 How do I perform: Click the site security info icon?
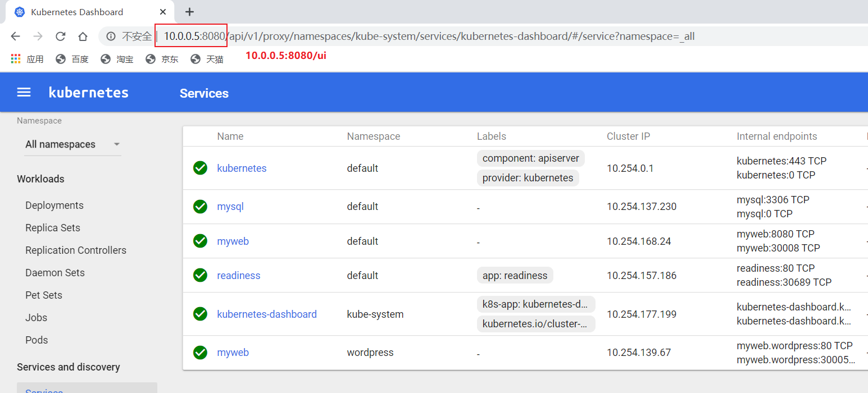coord(111,36)
